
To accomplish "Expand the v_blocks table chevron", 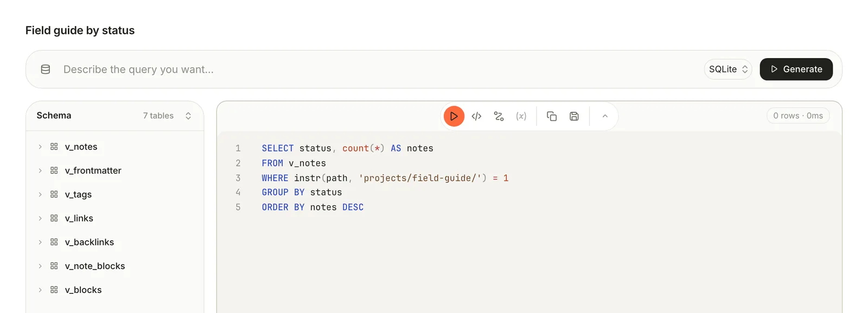I will click(x=40, y=290).
